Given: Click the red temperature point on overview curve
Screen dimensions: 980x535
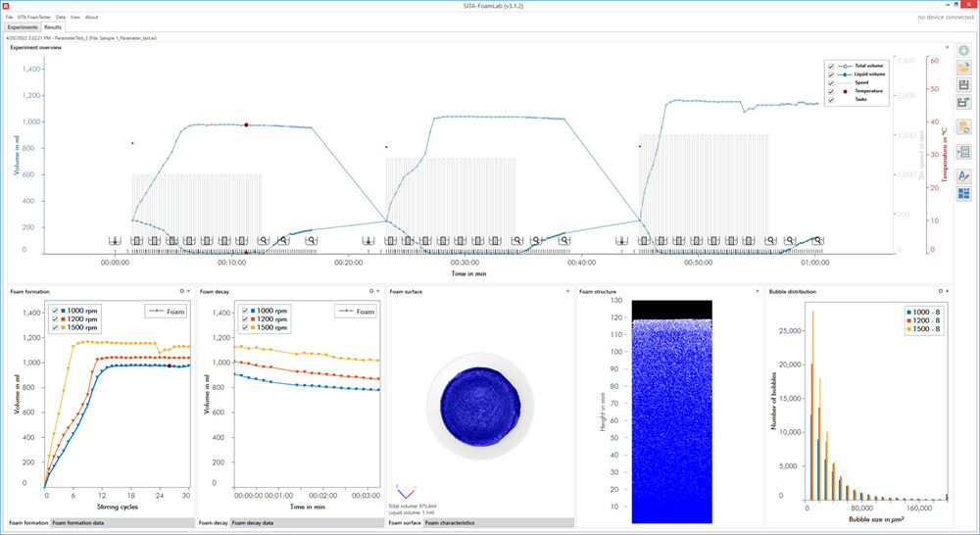Looking at the screenshot, I should pos(246,124).
